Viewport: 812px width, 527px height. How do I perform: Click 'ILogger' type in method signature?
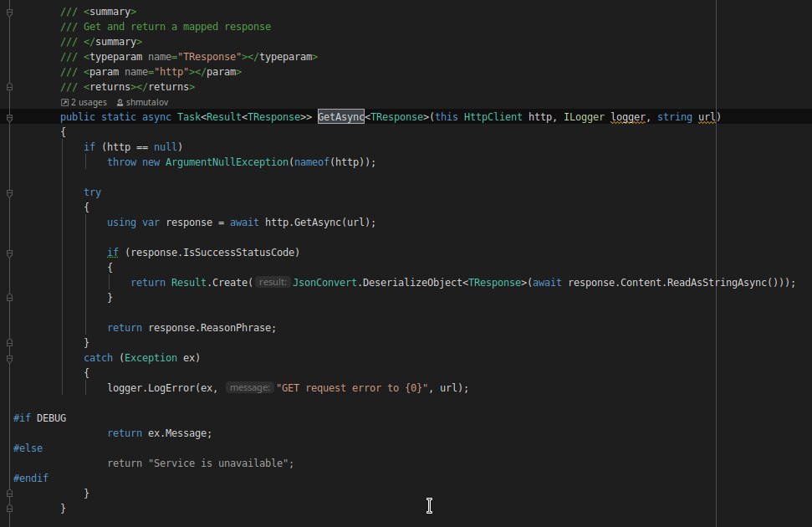click(584, 117)
